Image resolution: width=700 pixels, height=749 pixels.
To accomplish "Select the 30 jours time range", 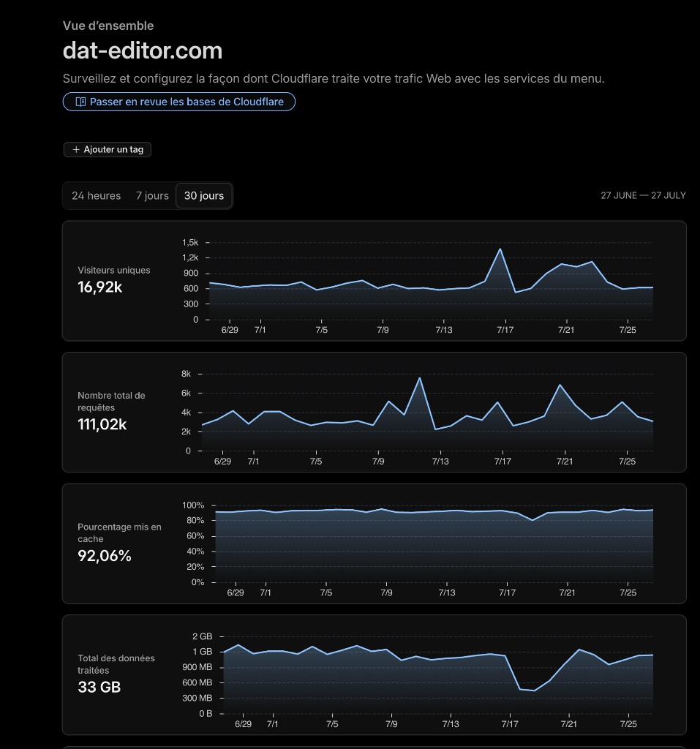I will [x=204, y=196].
